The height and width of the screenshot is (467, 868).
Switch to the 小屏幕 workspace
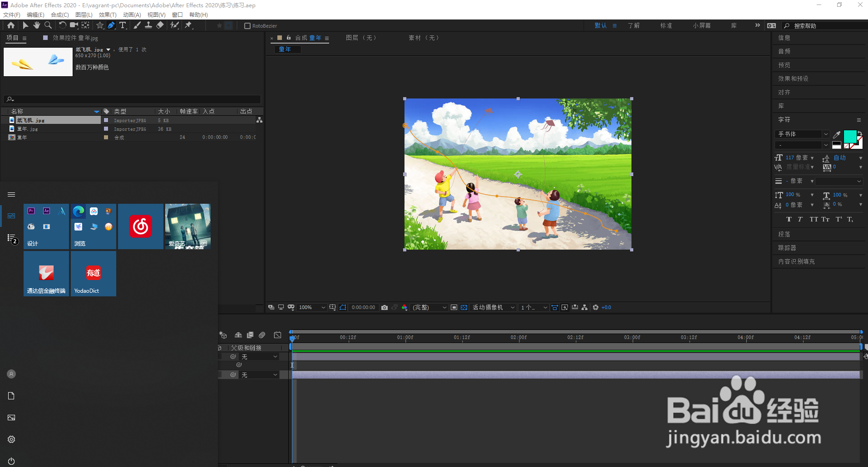coord(702,25)
